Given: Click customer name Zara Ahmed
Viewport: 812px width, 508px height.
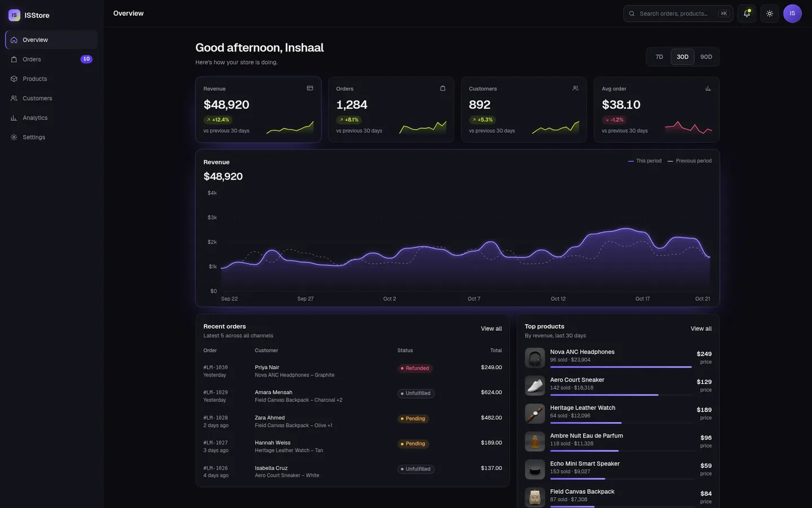Looking at the screenshot, I should point(270,418).
